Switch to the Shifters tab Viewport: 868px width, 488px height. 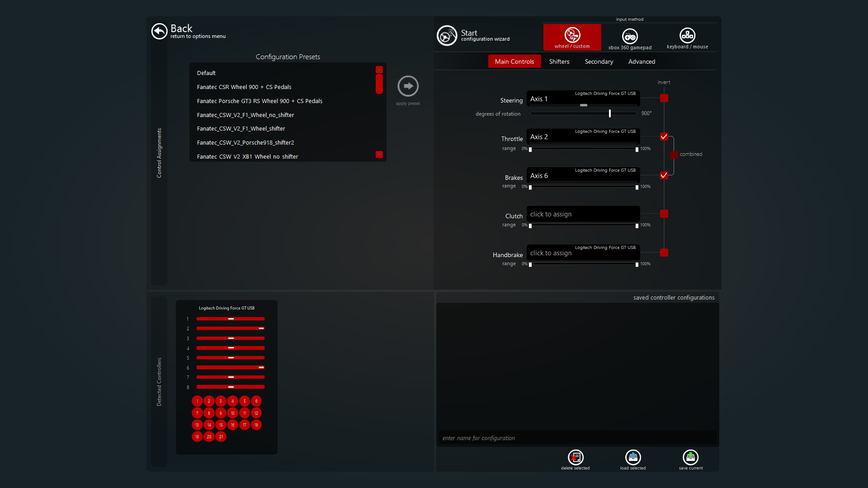[559, 61]
